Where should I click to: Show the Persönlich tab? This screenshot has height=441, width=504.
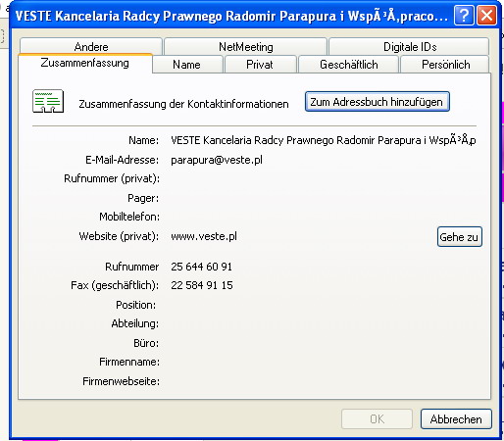coord(445,64)
